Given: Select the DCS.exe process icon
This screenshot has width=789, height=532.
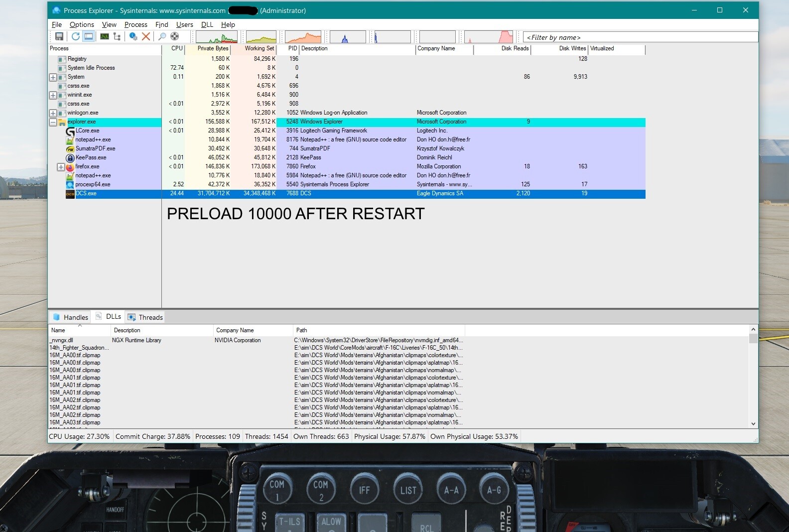Looking at the screenshot, I should (70, 194).
